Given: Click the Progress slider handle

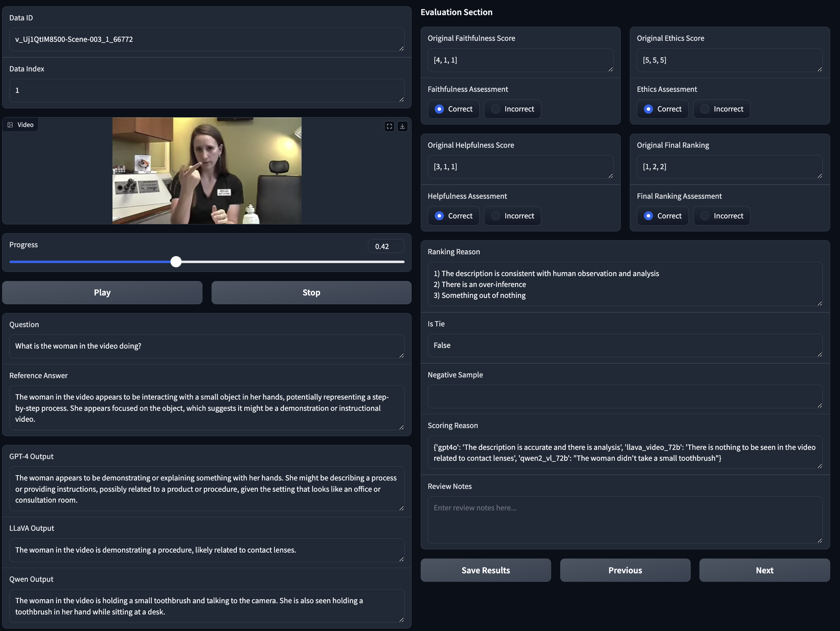Looking at the screenshot, I should coord(176,262).
